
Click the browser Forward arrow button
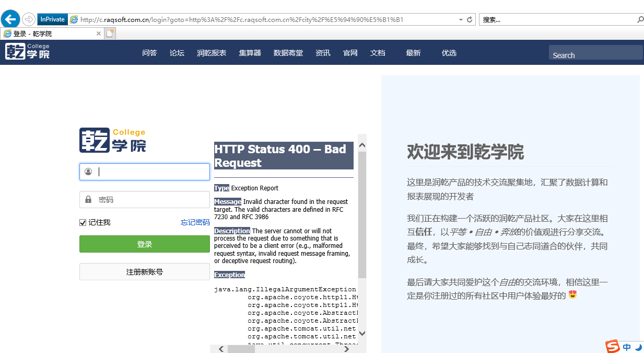(x=28, y=19)
